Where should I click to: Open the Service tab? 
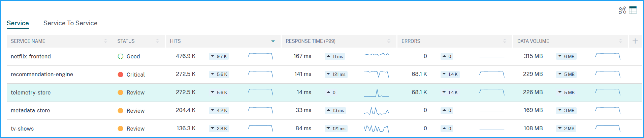[18, 23]
